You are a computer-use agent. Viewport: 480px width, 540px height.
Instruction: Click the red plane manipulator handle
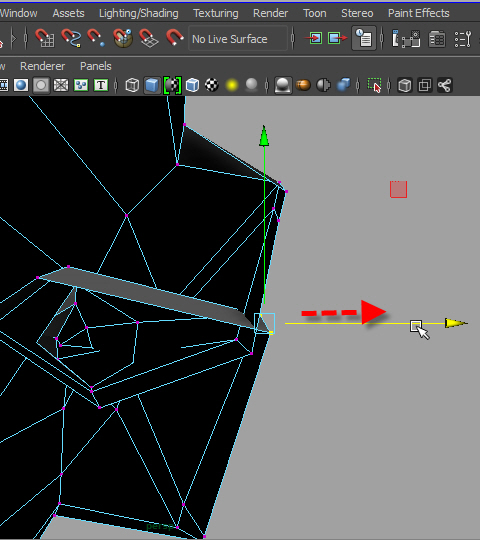point(398,189)
